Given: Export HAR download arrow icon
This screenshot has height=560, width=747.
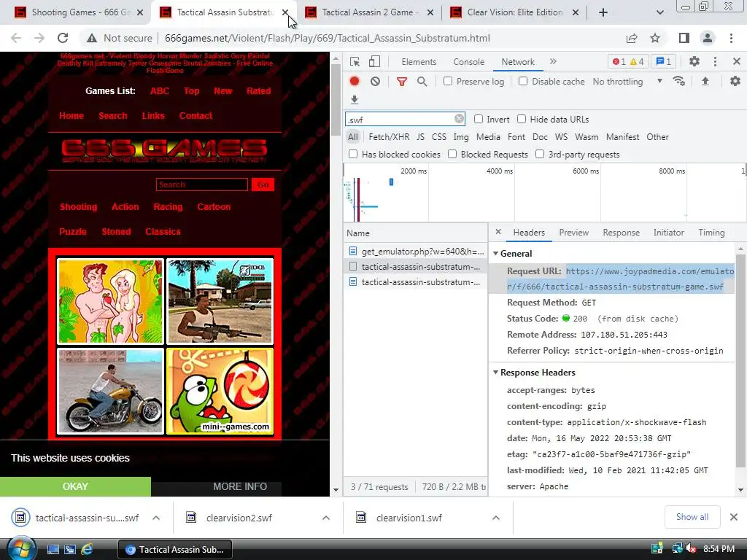Looking at the screenshot, I should 354,99.
